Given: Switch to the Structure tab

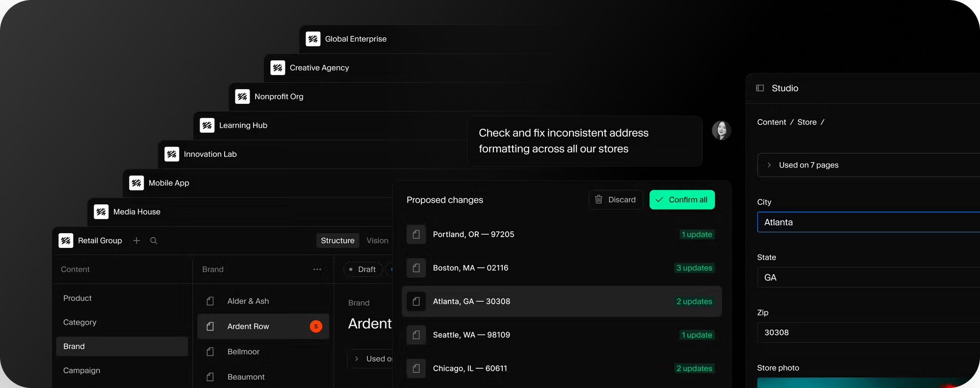Looking at the screenshot, I should (x=337, y=241).
